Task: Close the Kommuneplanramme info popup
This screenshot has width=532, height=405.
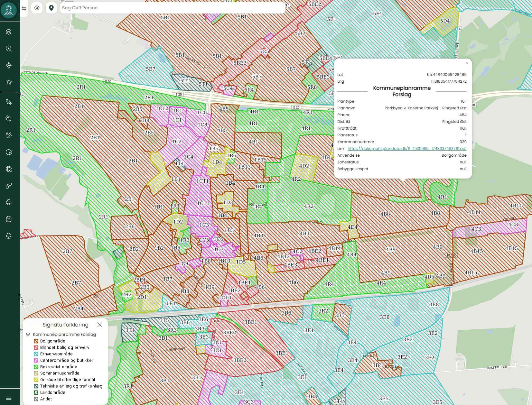Action: click(467, 63)
